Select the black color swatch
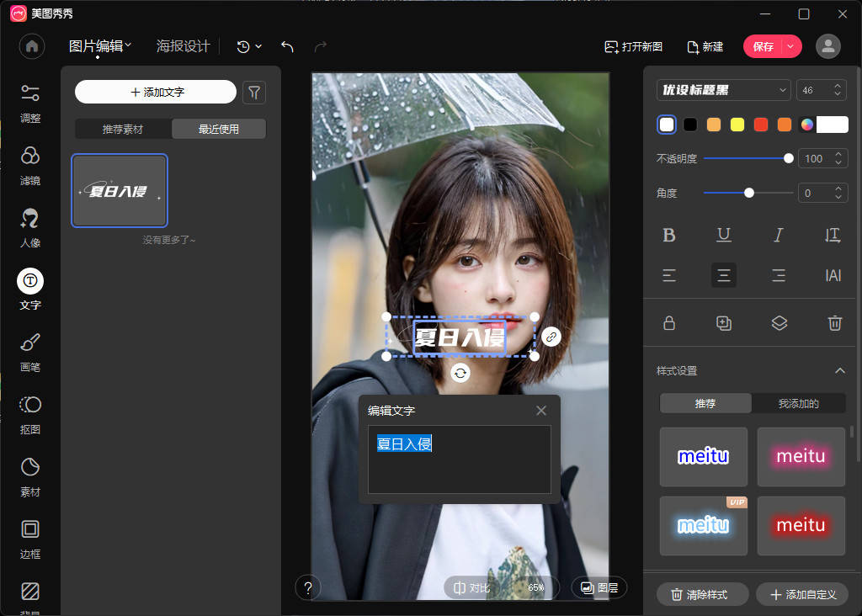 690,125
